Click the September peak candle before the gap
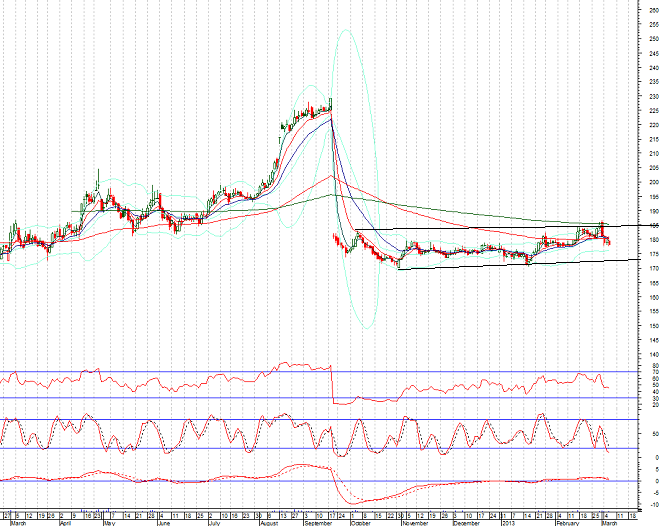The width and height of the screenshot is (660, 526). pyautogui.click(x=330, y=104)
